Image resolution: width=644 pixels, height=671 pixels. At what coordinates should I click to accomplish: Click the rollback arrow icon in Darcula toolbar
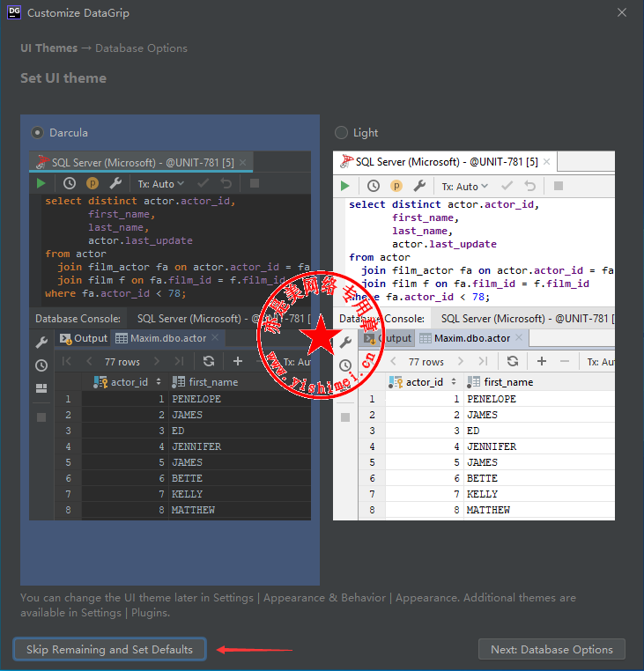pos(226,183)
